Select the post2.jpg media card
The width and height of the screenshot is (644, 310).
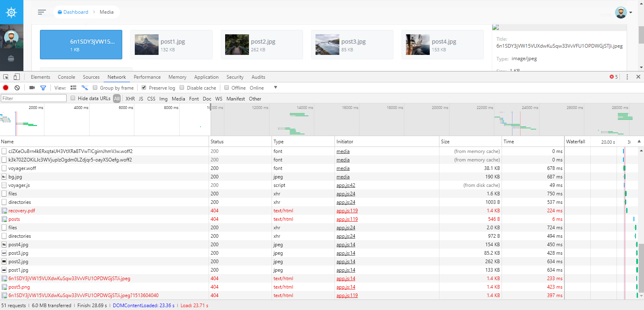click(262, 44)
